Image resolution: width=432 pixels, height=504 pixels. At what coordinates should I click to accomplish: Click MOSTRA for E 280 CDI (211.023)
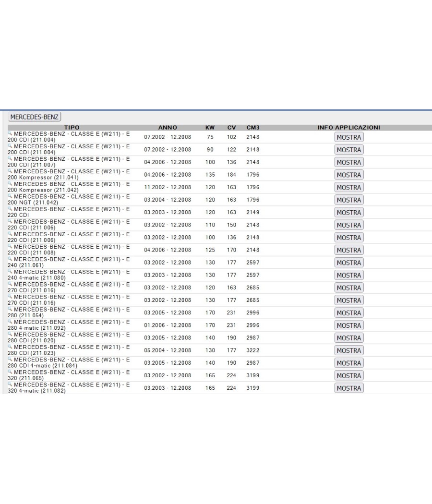pyautogui.click(x=349, y=350)
